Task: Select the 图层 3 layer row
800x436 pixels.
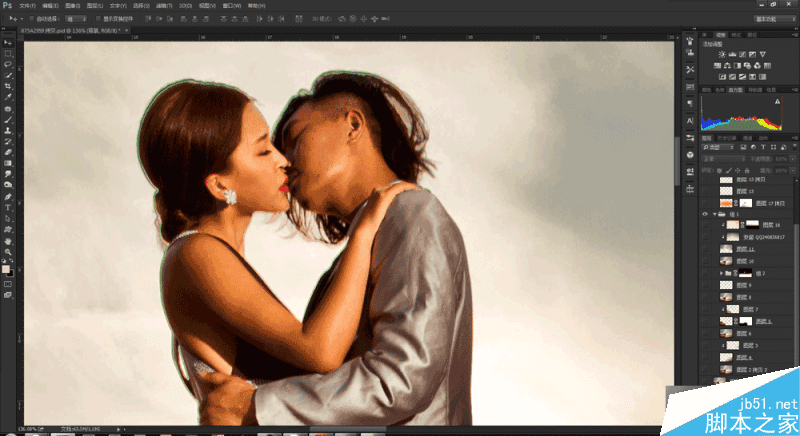Action: 747,345
